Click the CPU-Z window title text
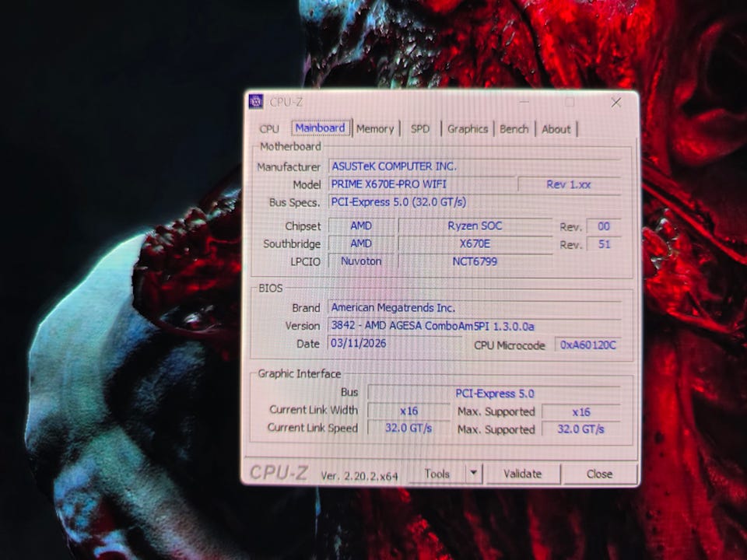Image resolution: width=747 pixels, height=560 pixels. coord(286,102)
